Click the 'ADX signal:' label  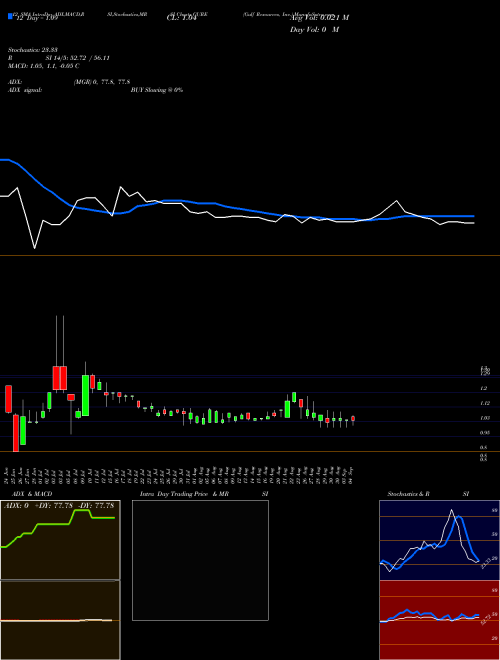click(25, 90)
